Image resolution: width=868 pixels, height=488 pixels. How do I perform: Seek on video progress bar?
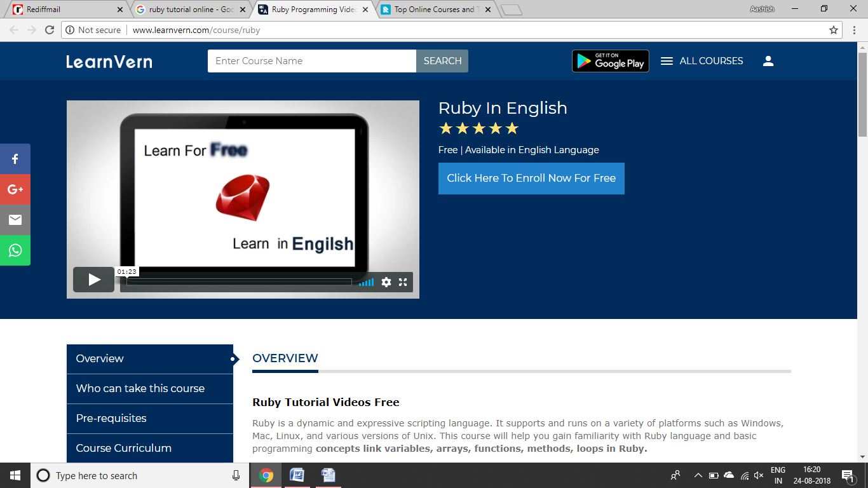[239, 282]
